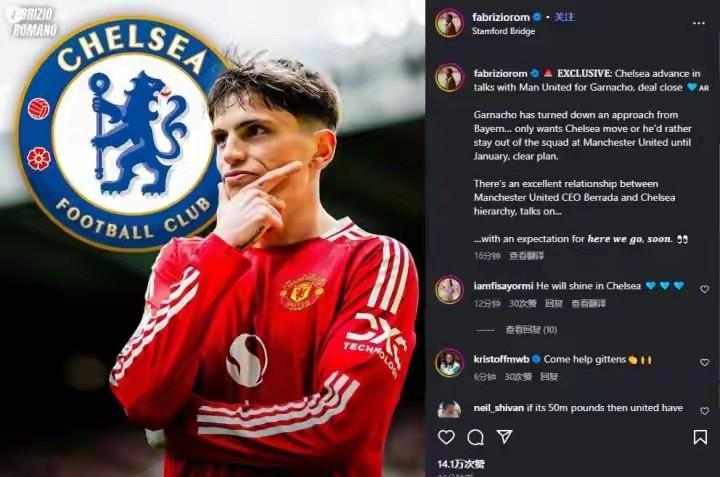Share the post using the paper plane icon
The width and height of the screenshot is (720, 477).
505,437
